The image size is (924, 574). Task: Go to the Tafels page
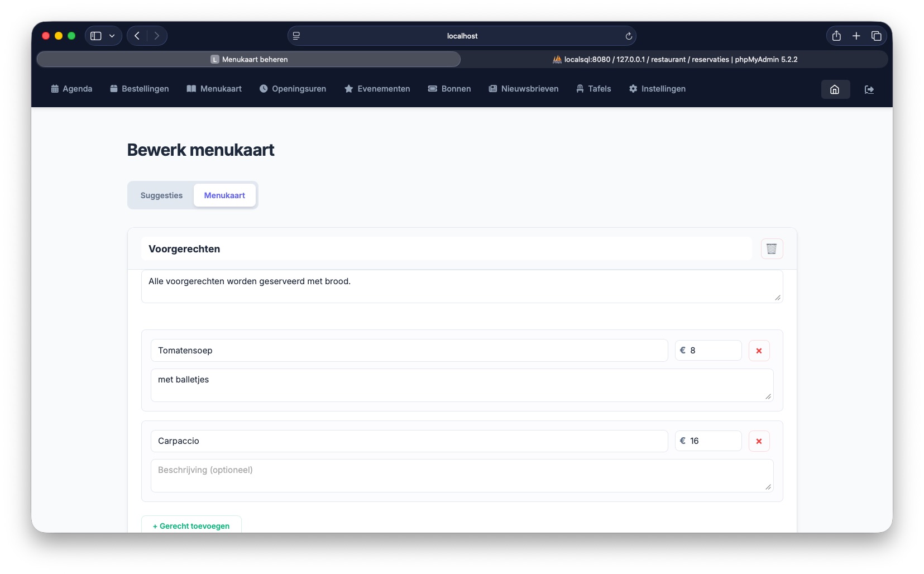pos(593,89)
